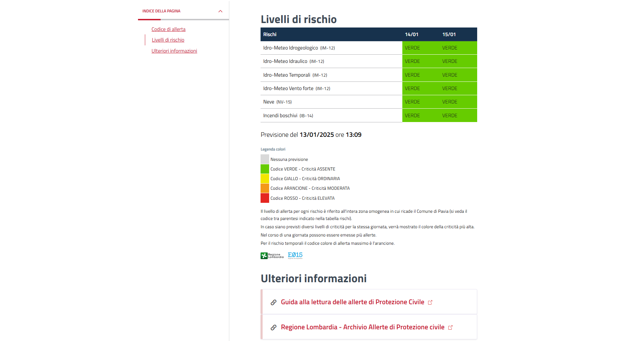This screenshot has width=644, height=341.
Task: Click external-link icon after Archivio Allerte
Action: [x=450, y=328]
